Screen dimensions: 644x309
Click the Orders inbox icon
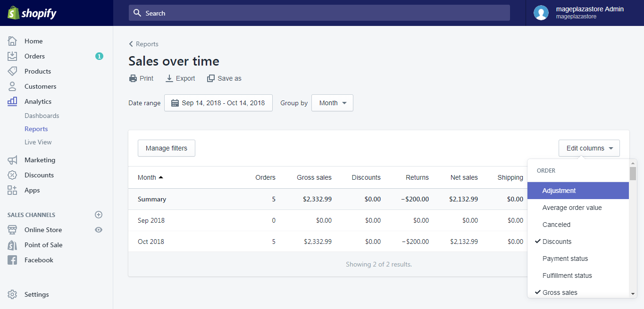tap(12, 56)
